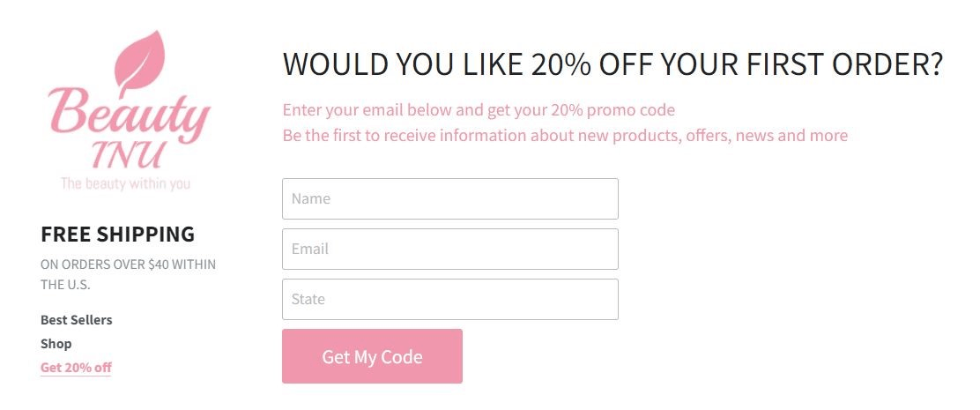Click the "THE U.S." text line
980x410 pixels.
pyautogui.click(x=65, y=285)
